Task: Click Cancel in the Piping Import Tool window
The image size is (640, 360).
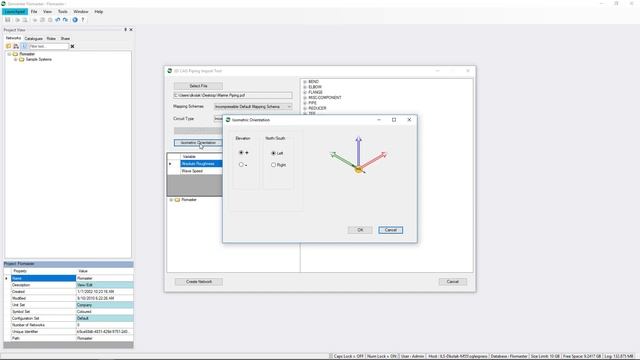Action: pos(453,282)
